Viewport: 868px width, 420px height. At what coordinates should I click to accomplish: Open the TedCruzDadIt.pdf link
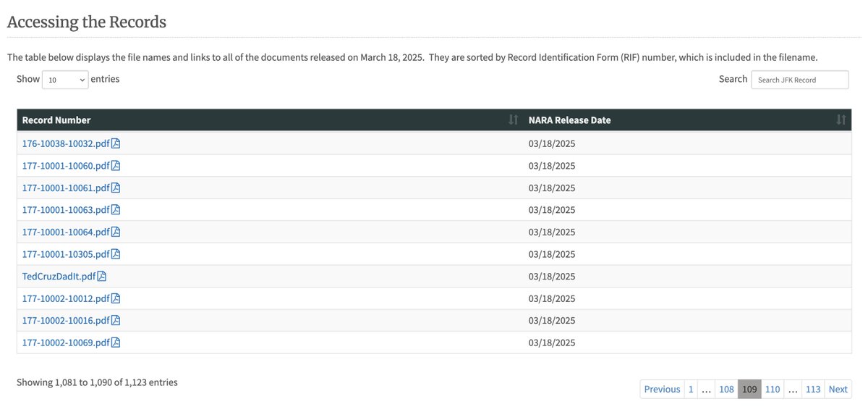(x=59, y=276)
